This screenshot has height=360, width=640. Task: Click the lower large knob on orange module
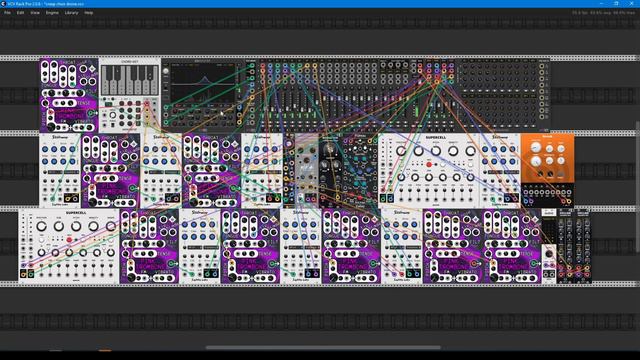pyautogui.click(x=536, y=161)
